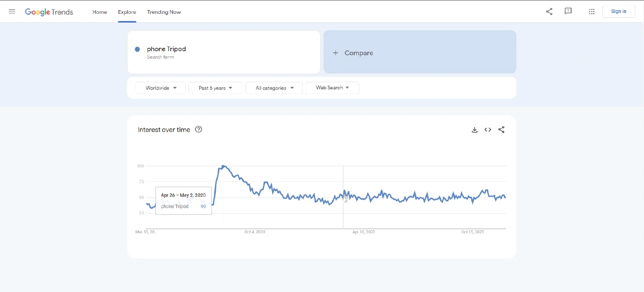644x292 pixels.
Task: Edit the phone Tripod search term
Action: [x=166, y=49]
